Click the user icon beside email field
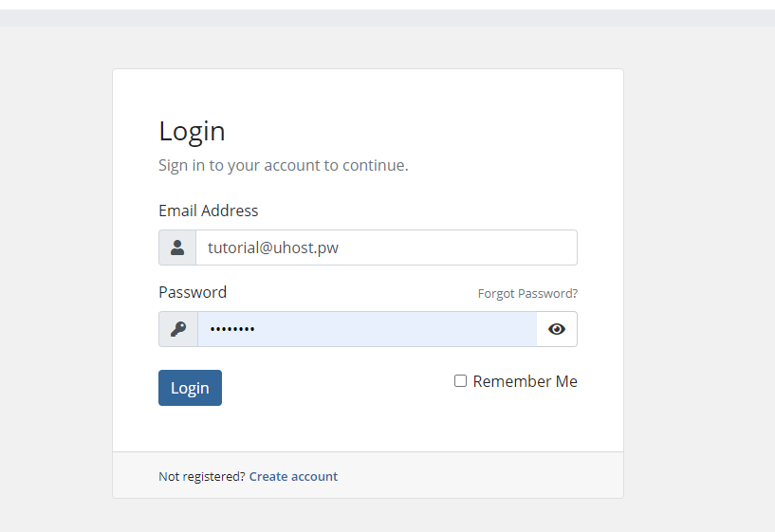Viewport: 775px width, 532px height. point(177,248)
